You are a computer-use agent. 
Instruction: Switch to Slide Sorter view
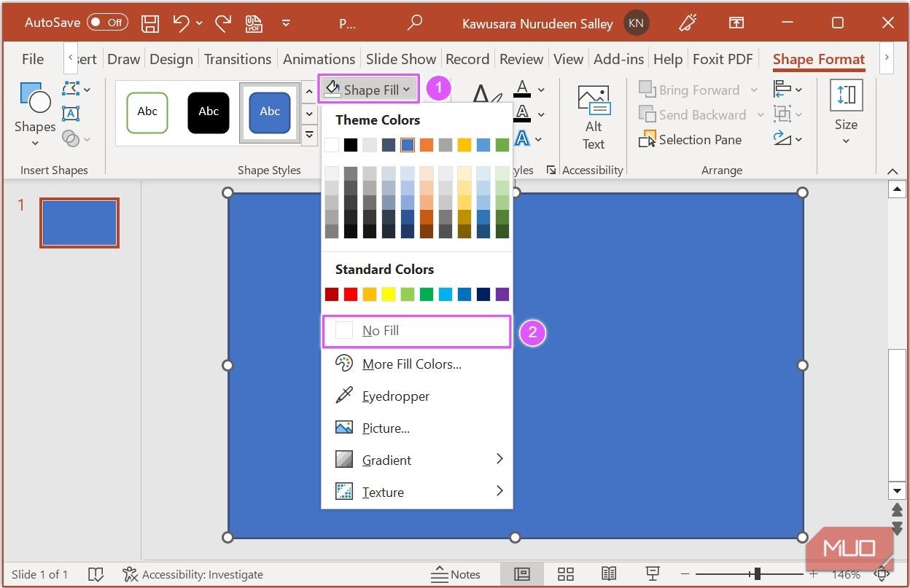(x=565, y=574)
